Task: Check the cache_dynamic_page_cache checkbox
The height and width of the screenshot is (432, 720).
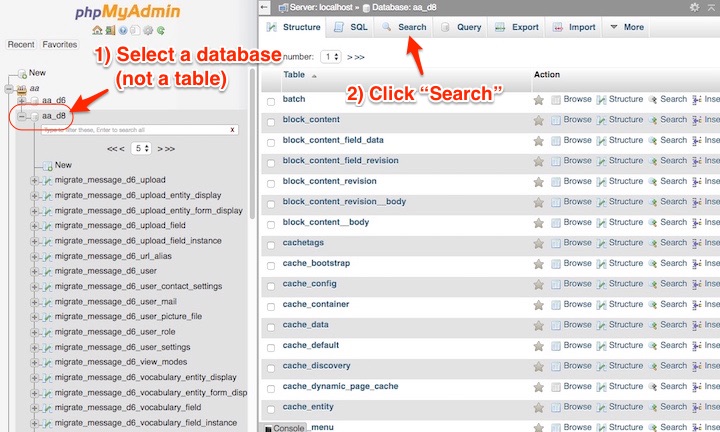Action: [x=271, y=389]
